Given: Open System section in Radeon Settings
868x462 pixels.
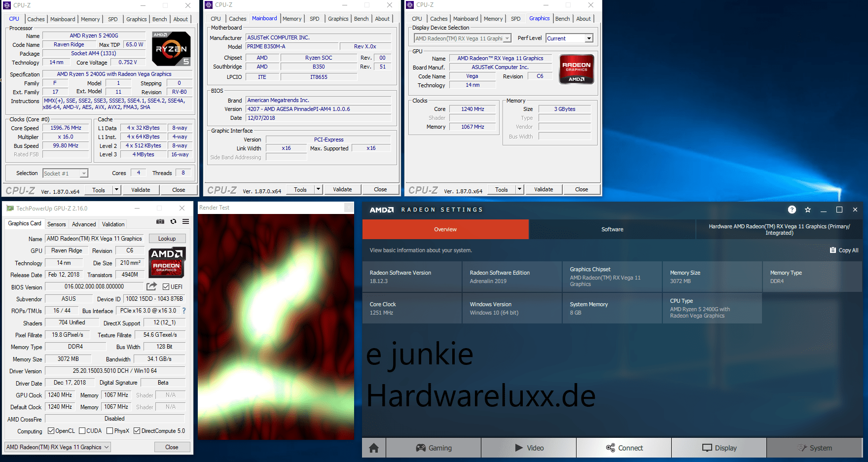Looking at the screenshot, I should 815,448.
